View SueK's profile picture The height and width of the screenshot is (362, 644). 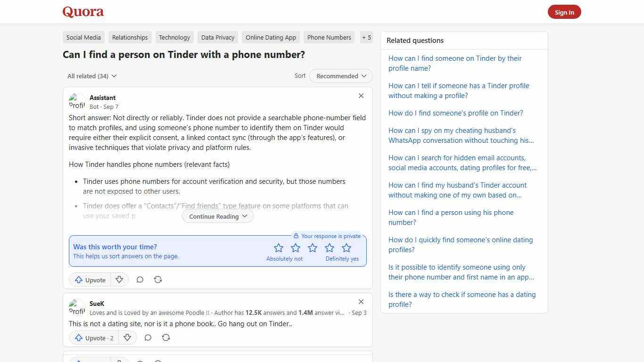click(x=77, y=307)
